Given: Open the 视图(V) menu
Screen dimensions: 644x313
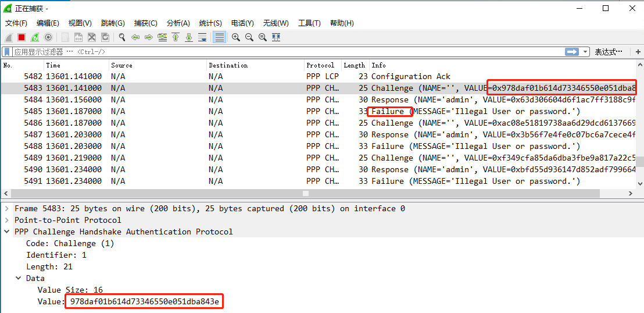Looking at the screenshot, I should [80, 23].
